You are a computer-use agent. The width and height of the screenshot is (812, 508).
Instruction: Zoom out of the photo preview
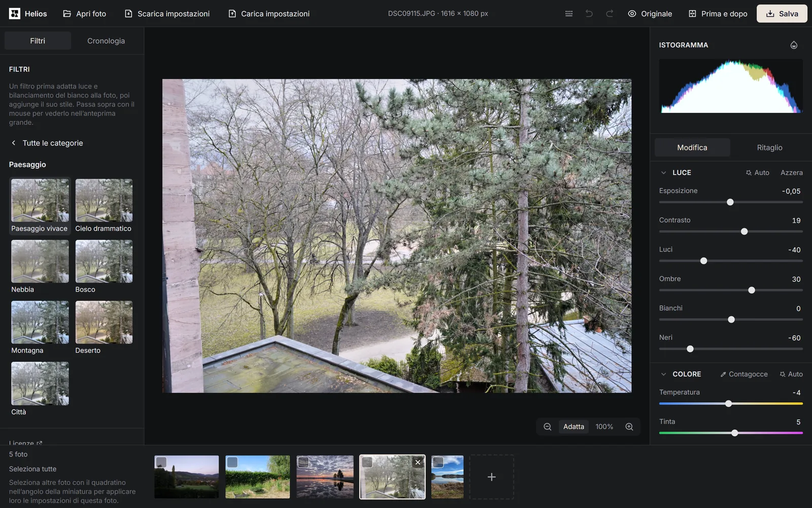coord(548,427)
